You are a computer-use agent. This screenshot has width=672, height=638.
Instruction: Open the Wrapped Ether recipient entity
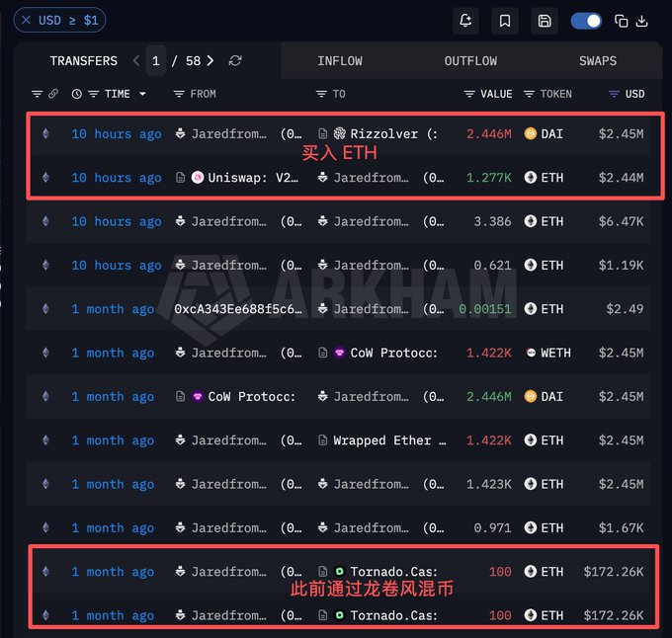tap(389, 440)
